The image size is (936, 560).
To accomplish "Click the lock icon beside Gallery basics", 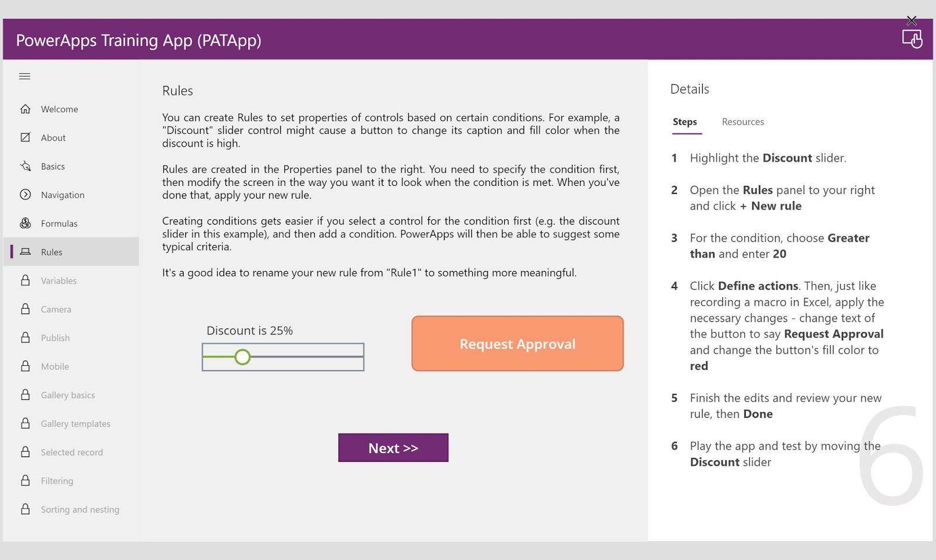I will (25, 395).
